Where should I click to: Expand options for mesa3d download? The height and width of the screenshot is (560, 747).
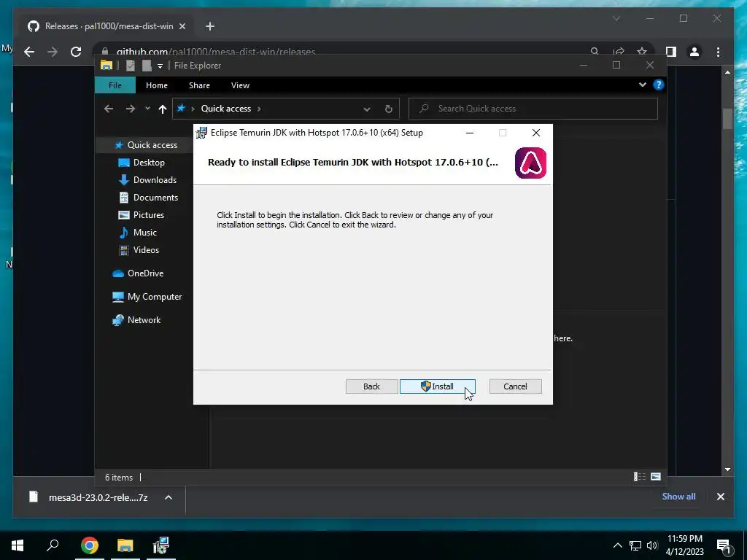(169, 497)
